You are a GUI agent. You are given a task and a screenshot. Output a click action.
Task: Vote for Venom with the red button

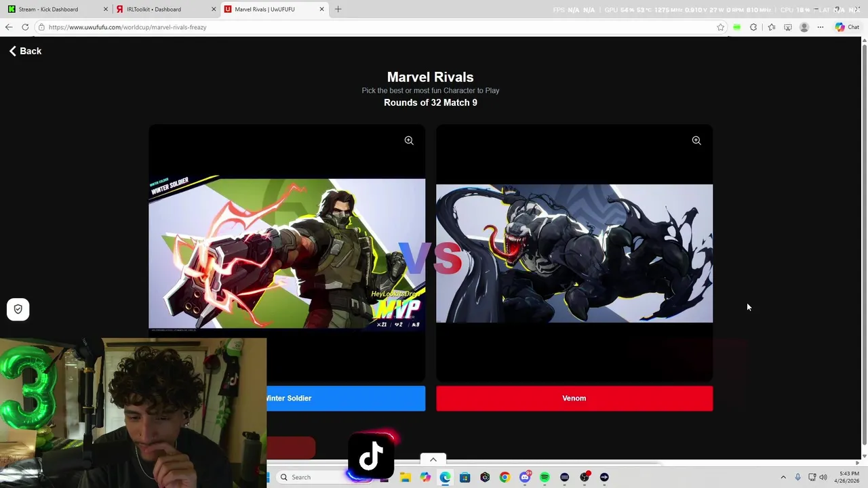[574, 399]
